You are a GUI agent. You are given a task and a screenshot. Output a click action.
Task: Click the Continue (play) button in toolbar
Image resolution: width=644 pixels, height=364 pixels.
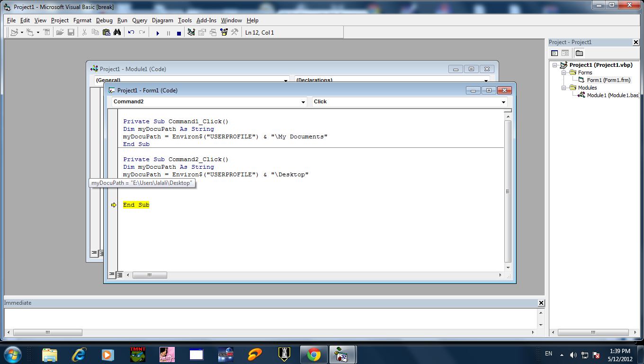158,33
